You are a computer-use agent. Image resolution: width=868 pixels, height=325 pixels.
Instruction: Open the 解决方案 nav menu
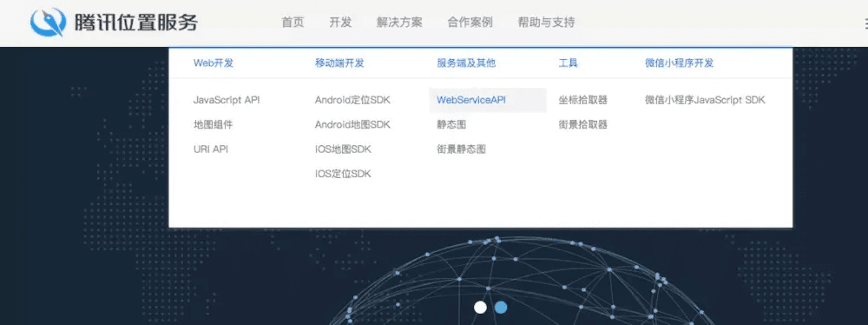pos(399,23)
